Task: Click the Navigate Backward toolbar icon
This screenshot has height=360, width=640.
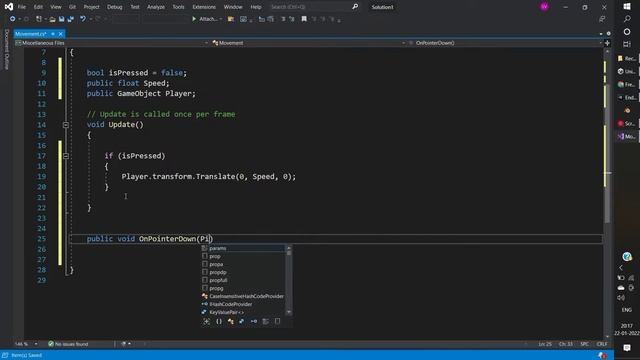Action: 12,19
